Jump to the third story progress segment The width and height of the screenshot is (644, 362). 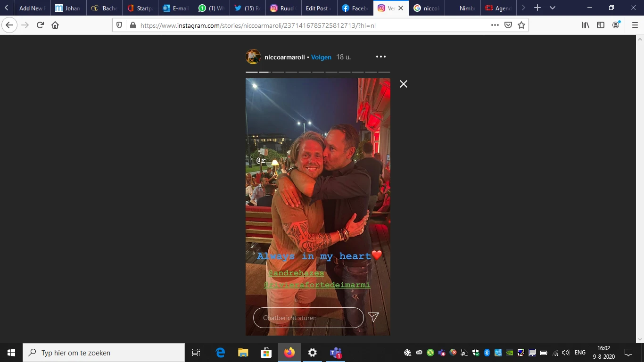pos(278,72)
